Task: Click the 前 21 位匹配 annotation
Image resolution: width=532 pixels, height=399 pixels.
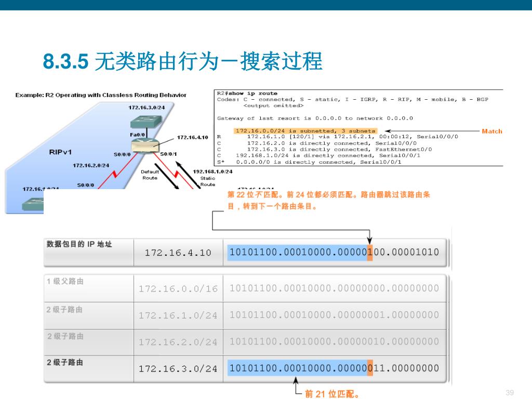Action: tap(332, 394)
